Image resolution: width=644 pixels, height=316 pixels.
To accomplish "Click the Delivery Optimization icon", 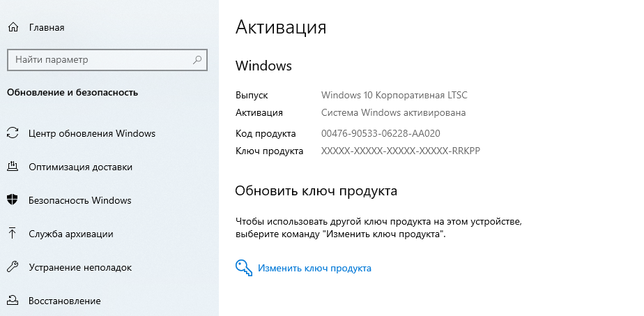I will pyautogui.click(x=13, y=167).
